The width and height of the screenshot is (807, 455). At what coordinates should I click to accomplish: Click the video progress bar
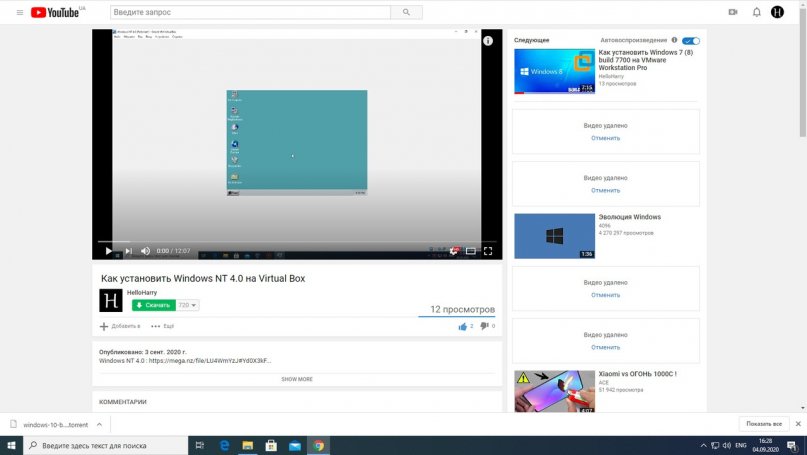pyautogui.click(x=297, y=242)
